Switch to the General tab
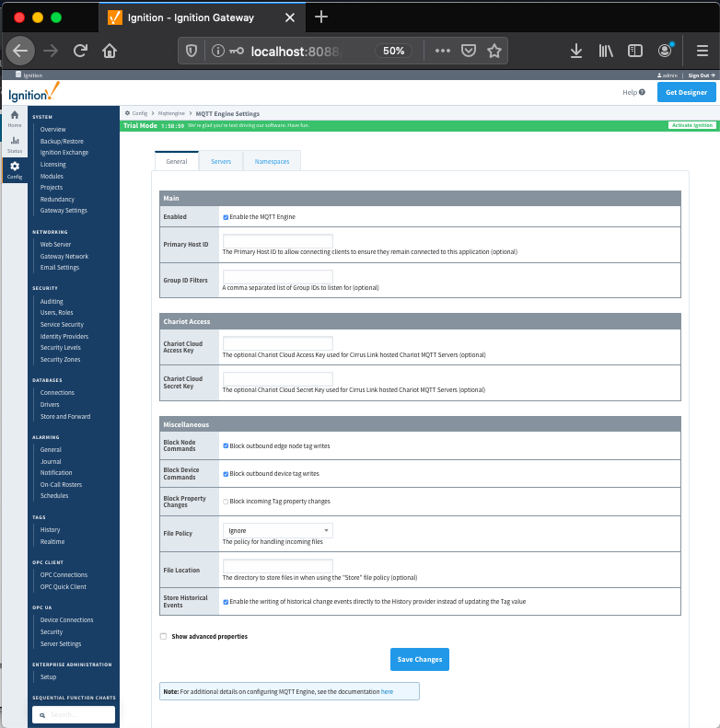Image resolution: width=720 pixels, height=728 pixels. 177,161
